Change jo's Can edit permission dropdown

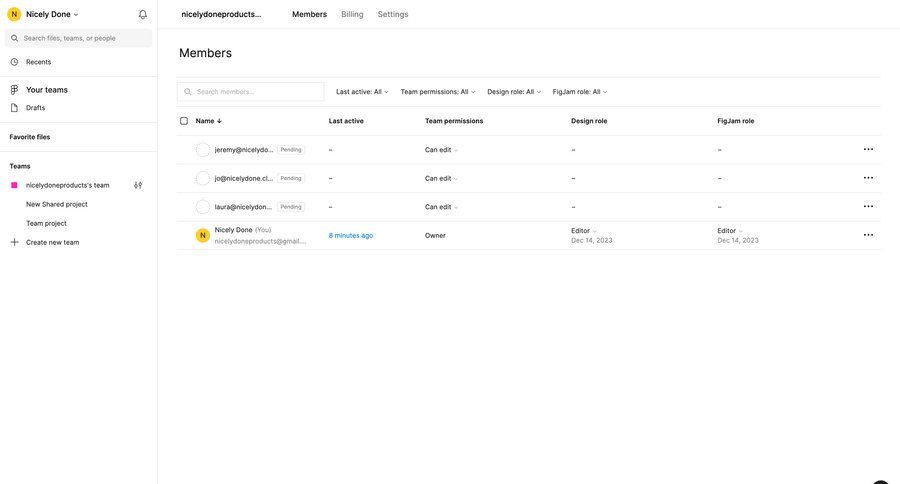(441, 179)
